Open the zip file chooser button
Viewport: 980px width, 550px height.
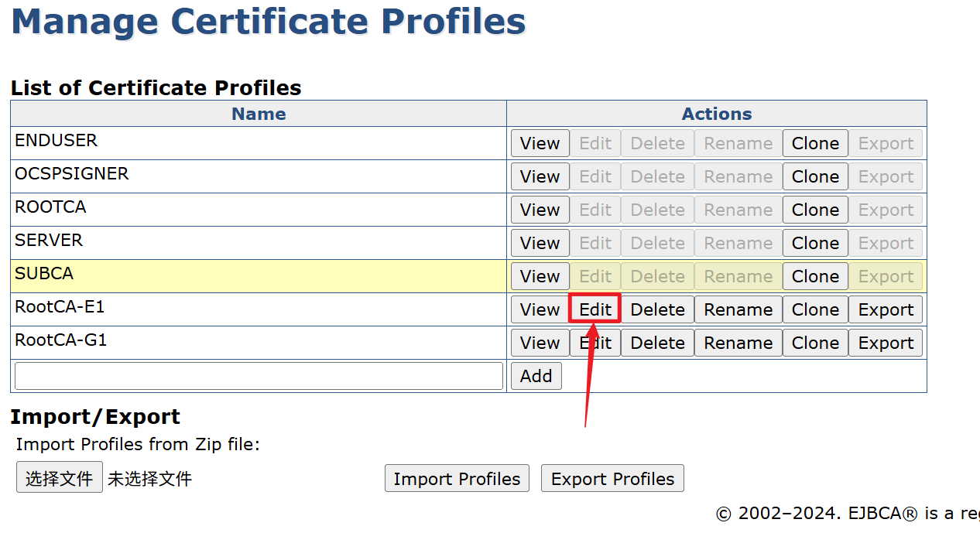(60, 478)
